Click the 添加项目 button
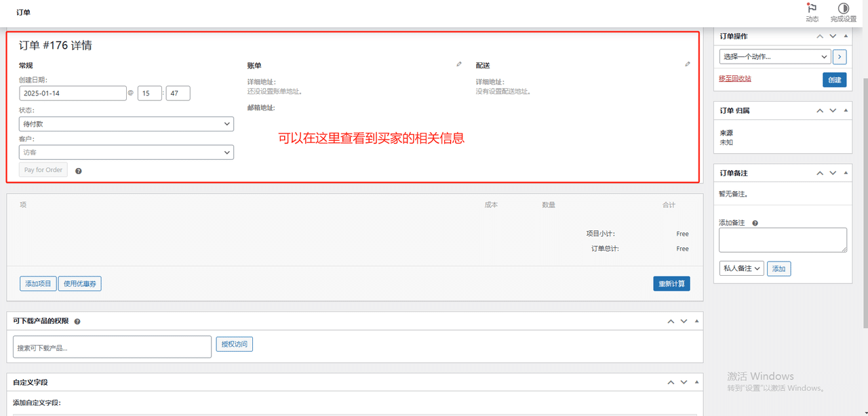 pyautogui.click(x=38, y=283)
